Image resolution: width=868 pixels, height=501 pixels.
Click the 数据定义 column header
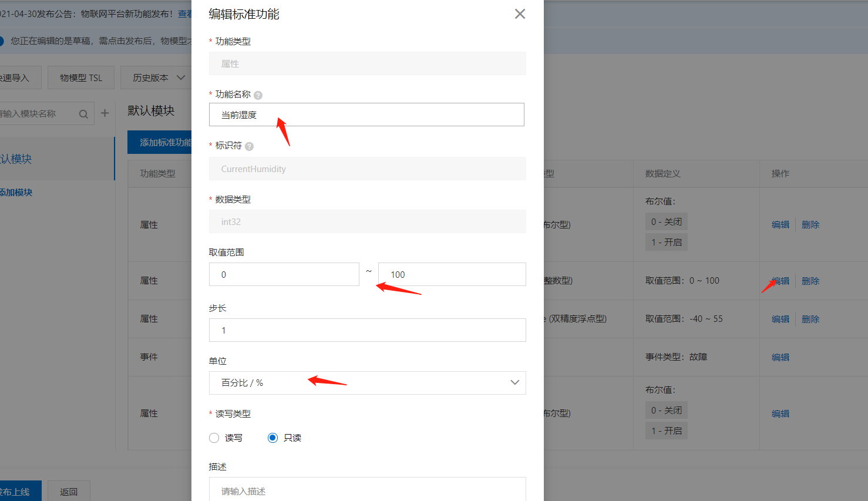click(662, 173)
